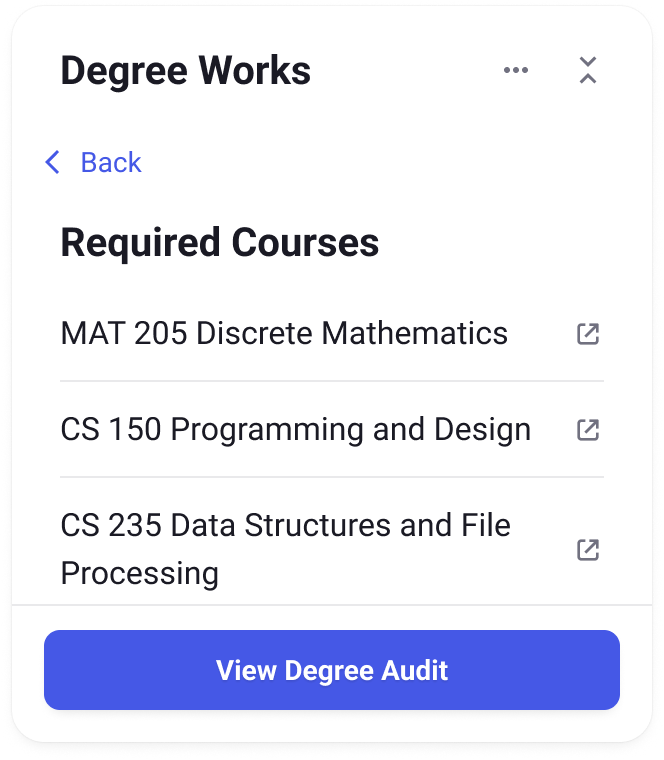This screenshot has height=760, width=664.
Task: Click the word Processing in CS 235 entry
Action: pyautogui.click(x=140, y=573)
